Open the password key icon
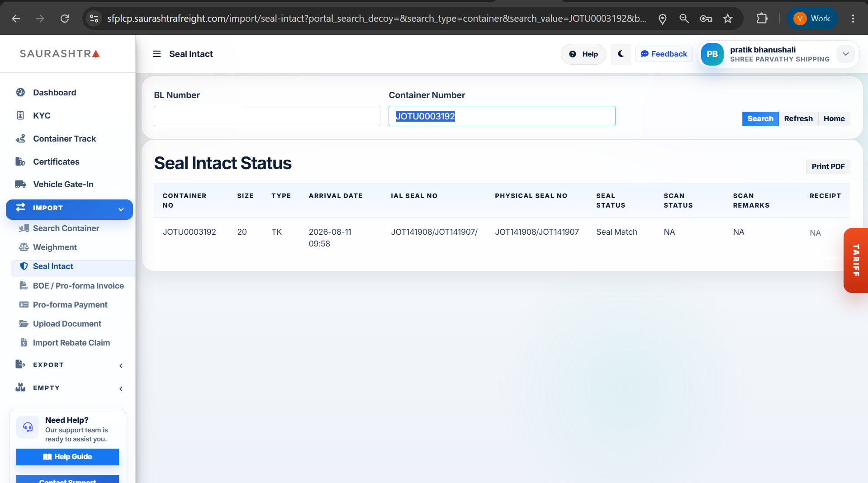 point(706,19)
